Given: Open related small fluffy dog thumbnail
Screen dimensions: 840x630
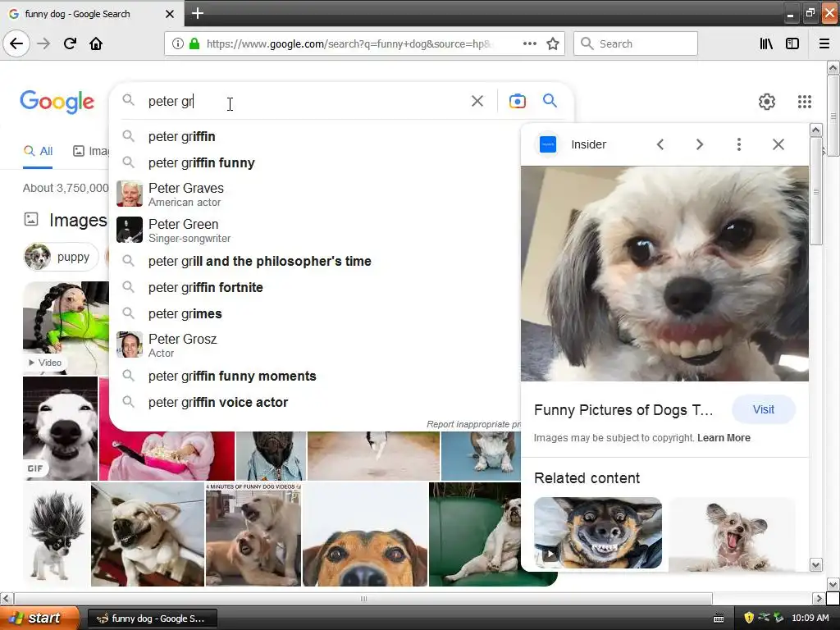Looking at the screenshot, I should coord(733,534).
